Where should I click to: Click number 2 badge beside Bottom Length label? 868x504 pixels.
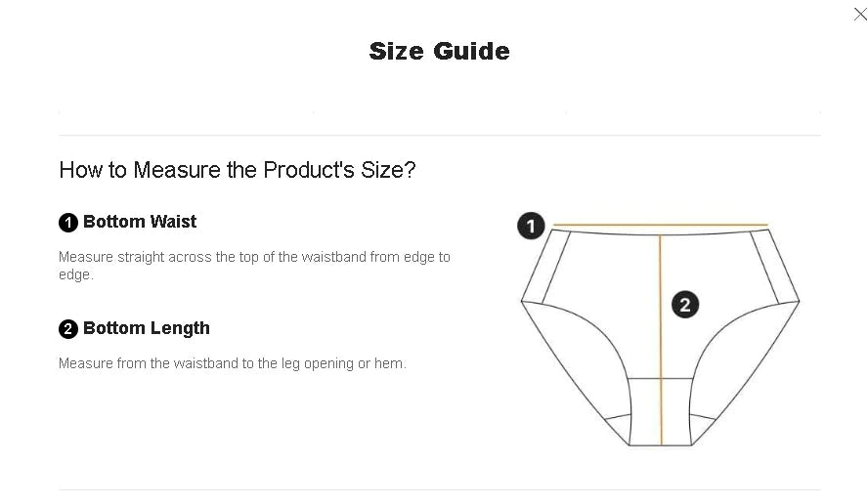pyautogui.click(x=68, y=329)
